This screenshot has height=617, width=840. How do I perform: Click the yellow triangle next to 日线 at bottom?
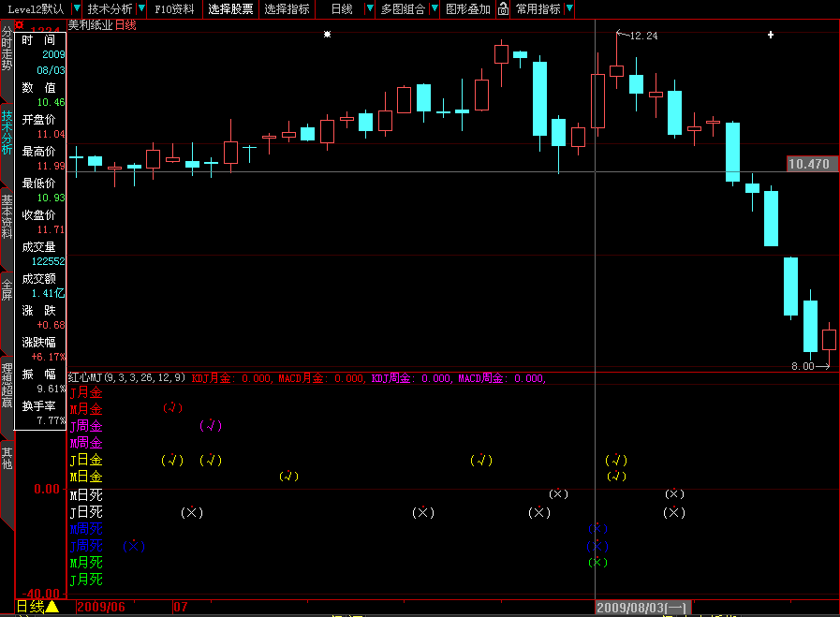(52, 607)
